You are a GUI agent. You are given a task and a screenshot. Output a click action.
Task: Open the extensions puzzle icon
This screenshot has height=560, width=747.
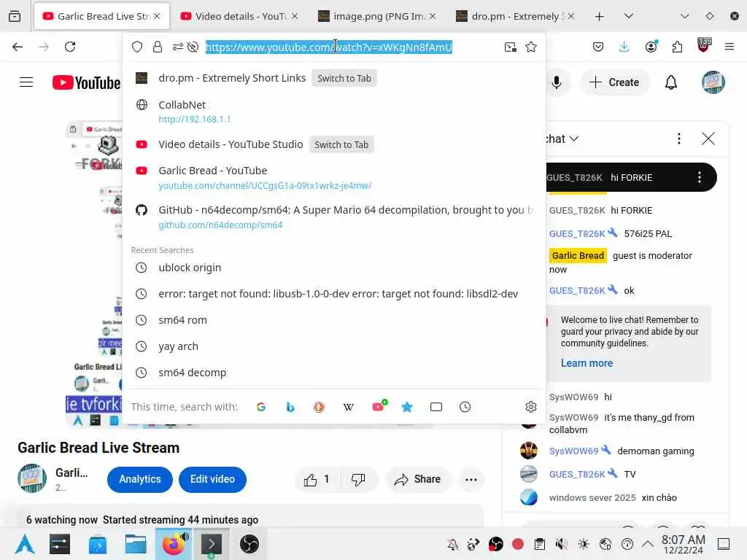[677, 47]
